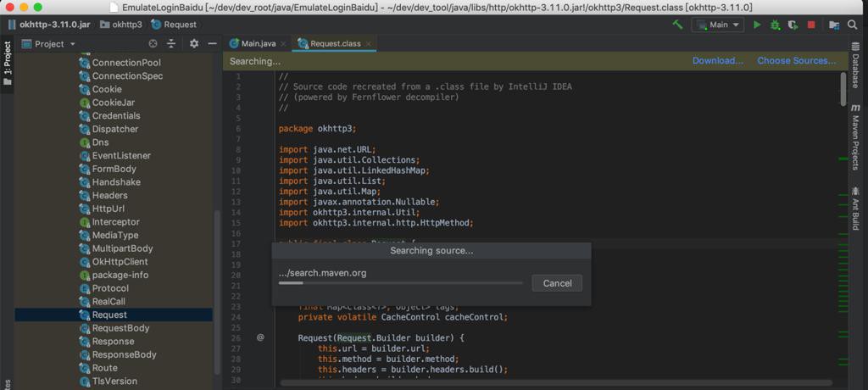Screen dimensions: 868x390
Task: Click okhttp3 package in breadcrumb bar
Action: click(121, 25)
